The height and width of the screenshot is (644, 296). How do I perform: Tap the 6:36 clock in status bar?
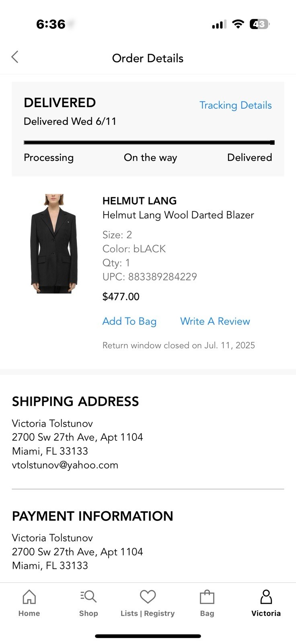click(x=51, y=24)
